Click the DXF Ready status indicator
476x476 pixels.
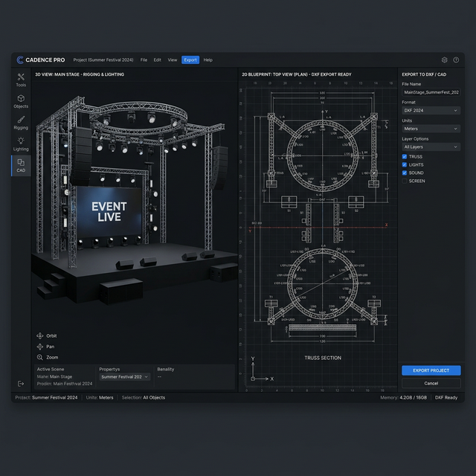pos(446,398)
